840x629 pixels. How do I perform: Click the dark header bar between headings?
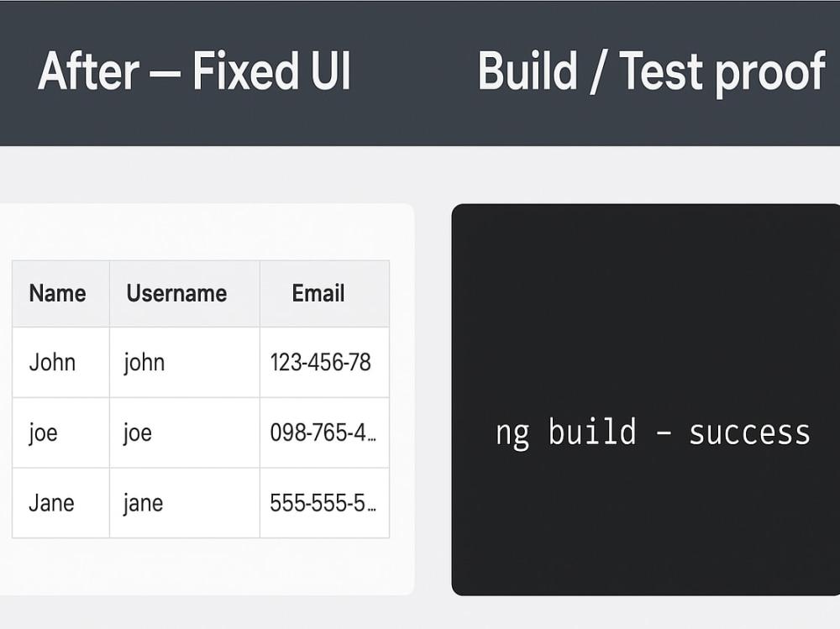[413, 72]
